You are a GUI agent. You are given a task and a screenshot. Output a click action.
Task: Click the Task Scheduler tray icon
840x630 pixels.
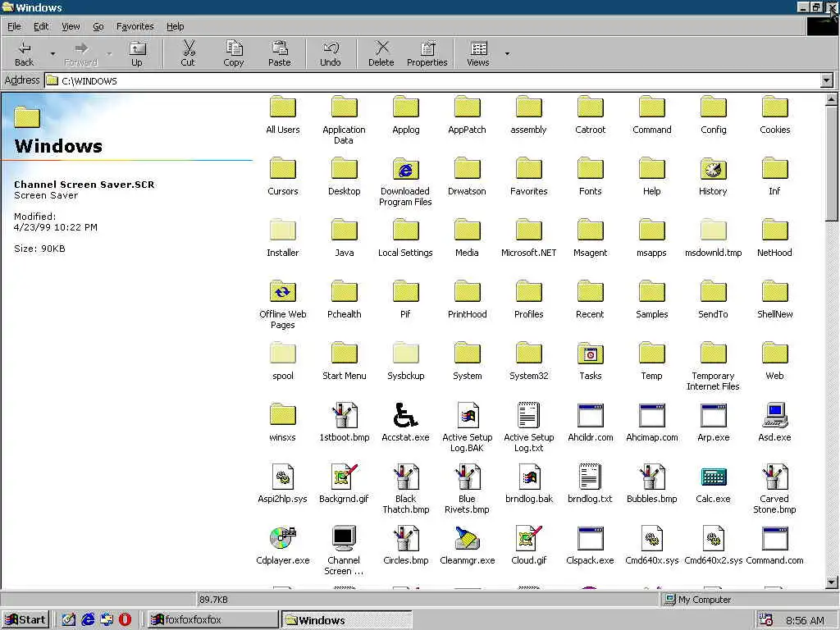coord(766,620)
